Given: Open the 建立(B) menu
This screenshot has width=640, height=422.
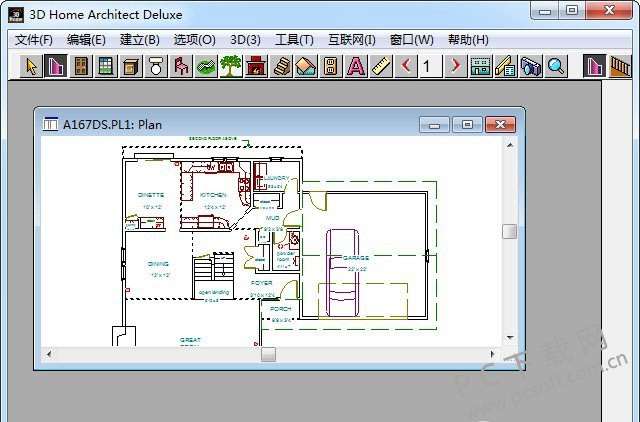Looking at the screenshot, I should 140,40.
